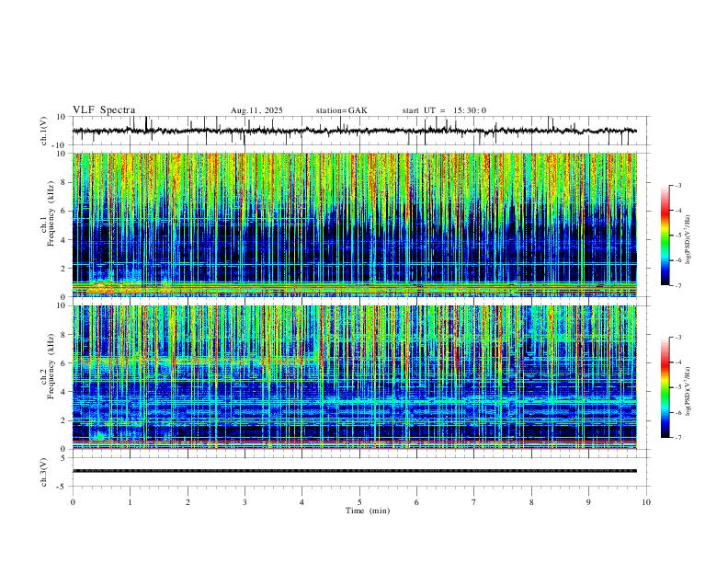Screen dimensions: 728x563
Task: Click the "Time (min)" x-axis label
Action: coord(368,511)
